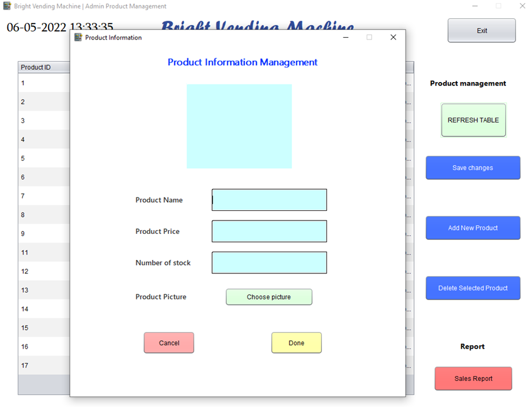Viewport: 532px width, 407px height.
Task: Select table row with Product ID 7
Action: point(44,196)
